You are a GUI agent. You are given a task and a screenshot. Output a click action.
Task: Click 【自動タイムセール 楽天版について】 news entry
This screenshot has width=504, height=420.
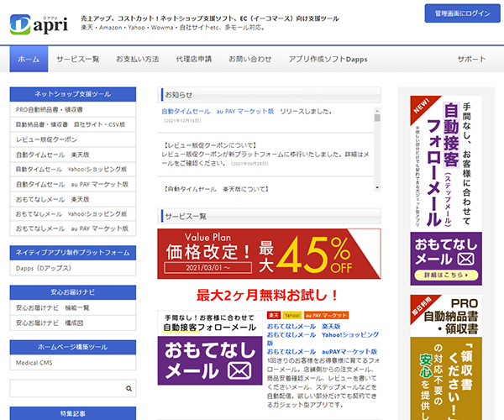coord(216,189)
